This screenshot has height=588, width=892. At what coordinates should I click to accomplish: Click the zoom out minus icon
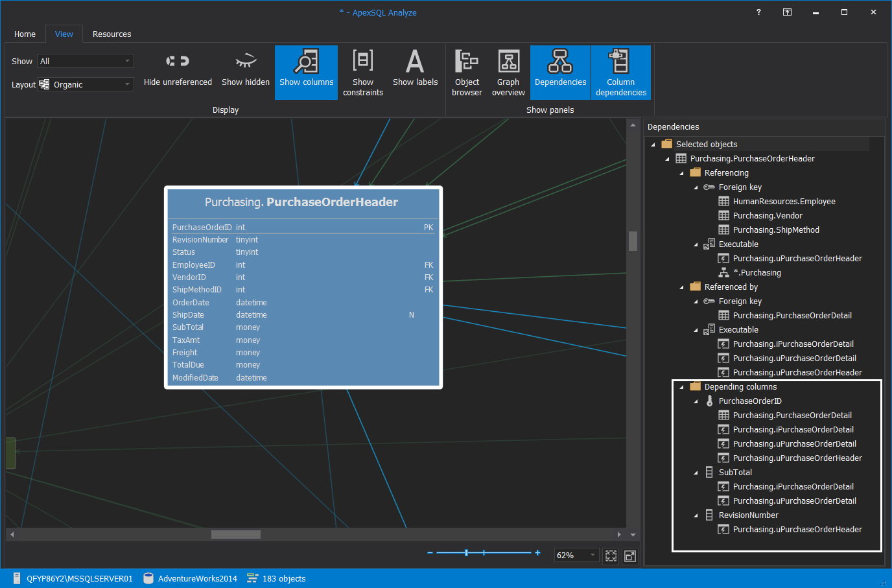430,553
